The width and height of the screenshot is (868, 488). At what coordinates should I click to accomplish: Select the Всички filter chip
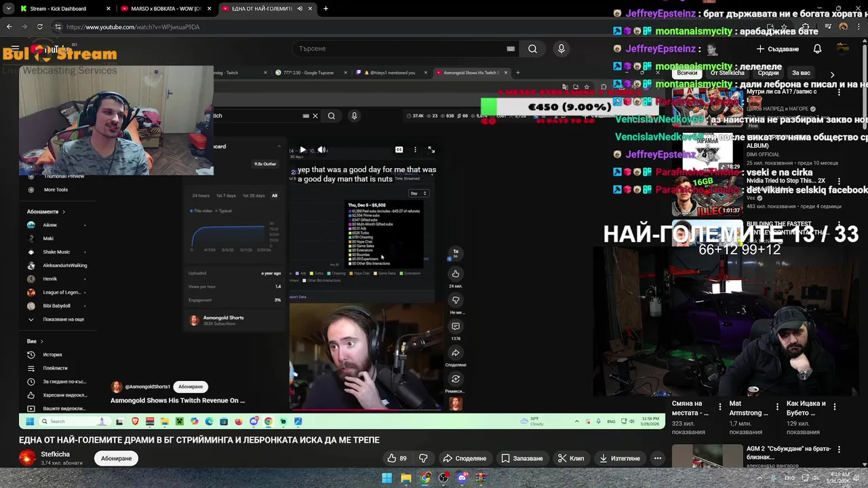[687, 73]
